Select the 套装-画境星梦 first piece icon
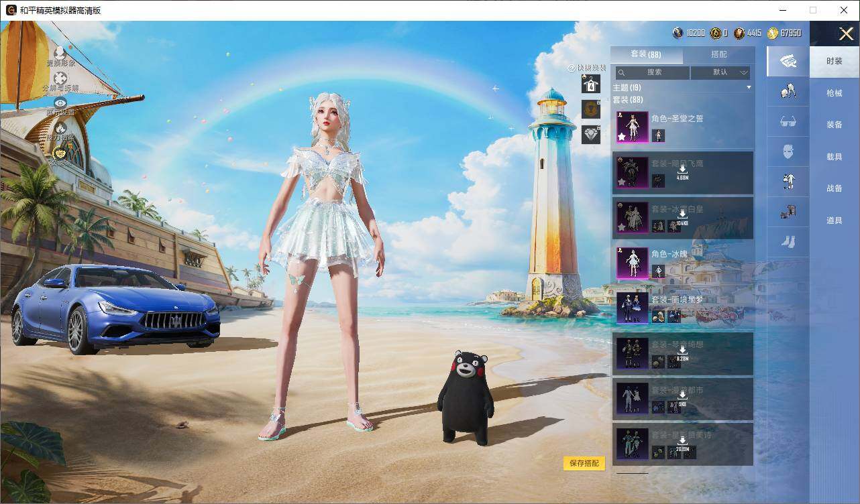Screen dimensions: 860x504 658,317
